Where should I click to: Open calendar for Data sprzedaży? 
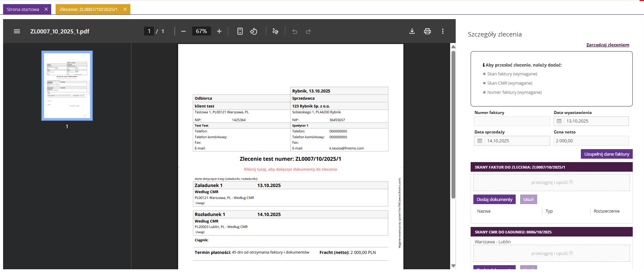(480, 141)
